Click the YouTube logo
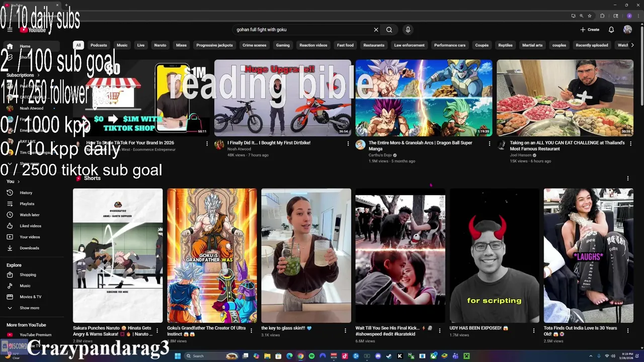Image resolution: width=644 pixels, height=362 pixels. (x=33, y=30)
